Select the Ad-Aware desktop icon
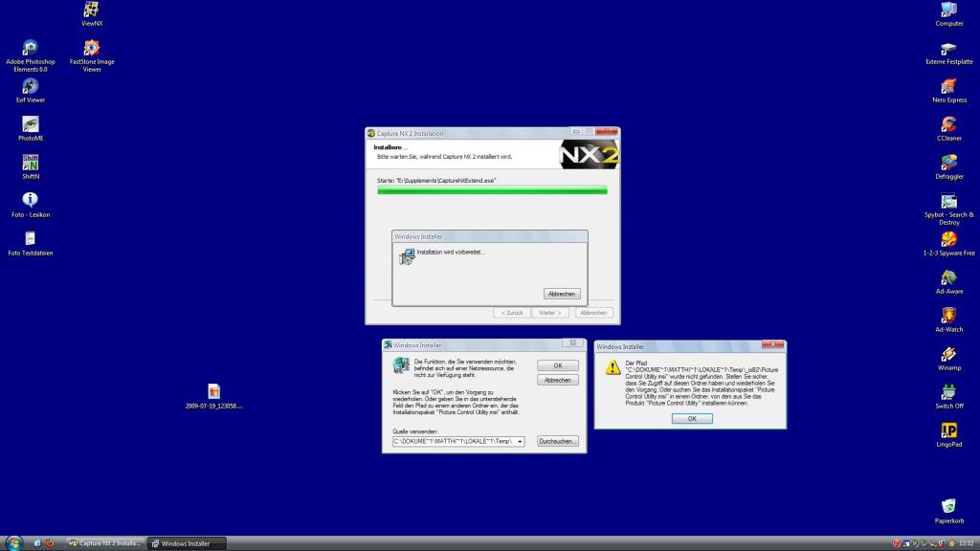The height and width of the screenshot is (551, 980). point(948,280)
